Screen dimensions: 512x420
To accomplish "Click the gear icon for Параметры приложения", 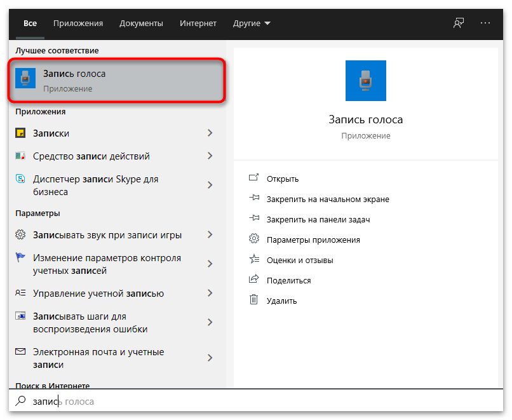I will (x=254, y=240).
